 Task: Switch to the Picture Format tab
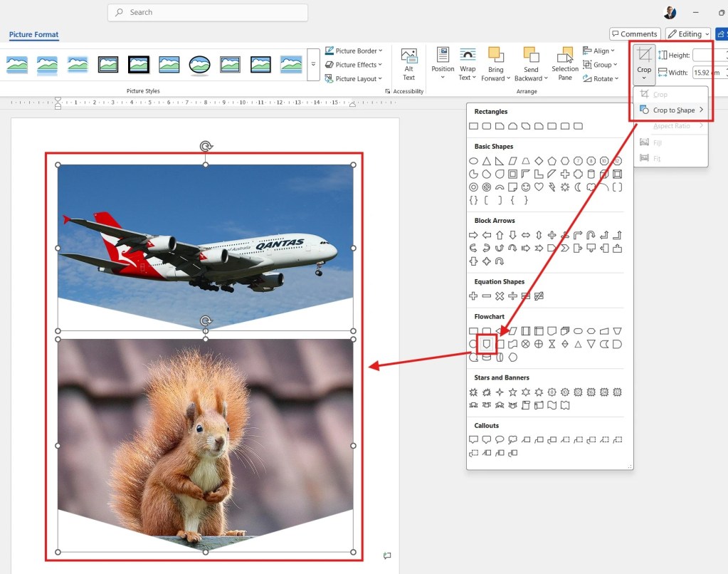[33, 34]
